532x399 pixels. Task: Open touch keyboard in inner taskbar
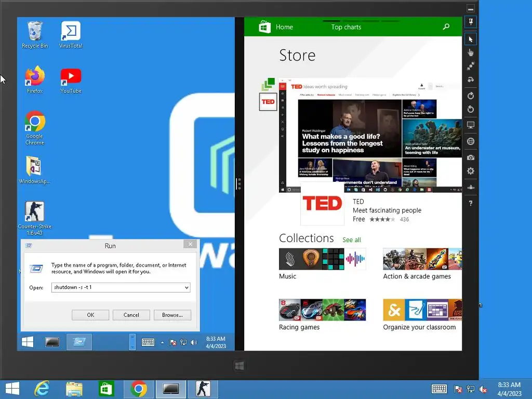[148, 342]
